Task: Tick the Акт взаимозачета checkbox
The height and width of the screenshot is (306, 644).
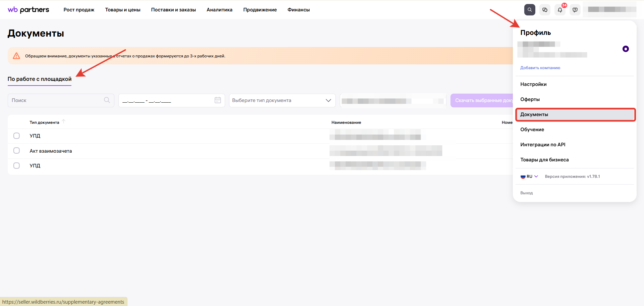Action: [x=16, y=151]
